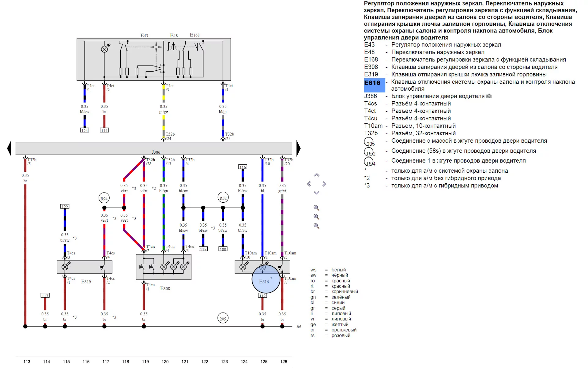Follow wire reference box 114
588x368 pixels.
pos(104,130)
